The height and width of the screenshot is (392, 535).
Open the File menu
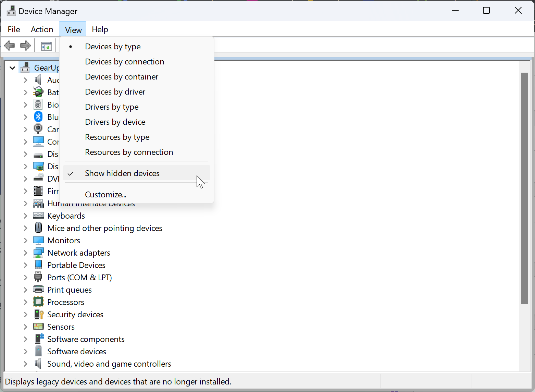14,29
